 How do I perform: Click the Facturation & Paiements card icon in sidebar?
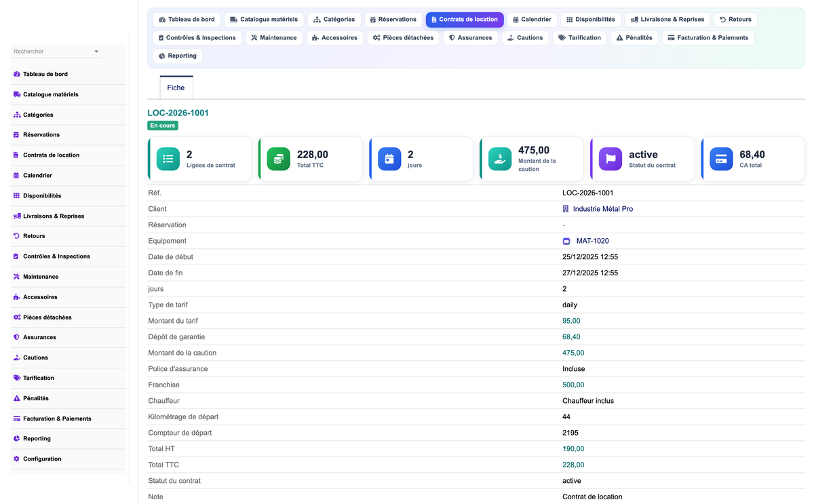pos(16,419)
